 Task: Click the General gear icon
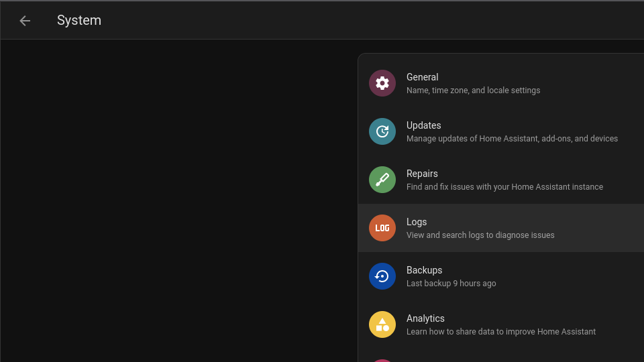coord(382,83)
